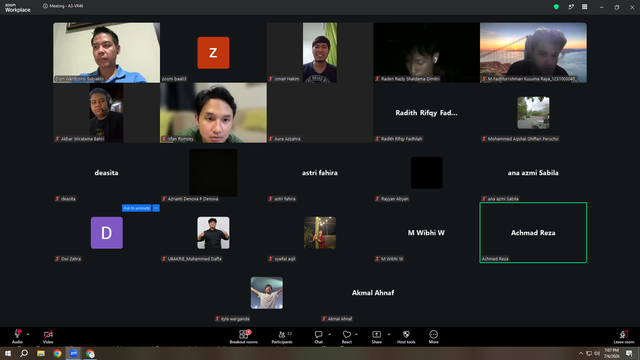The image size is (640, 360).
Task: Select Dion Wardjono Subiakto's video tile
Action: (x=107, y=53)
